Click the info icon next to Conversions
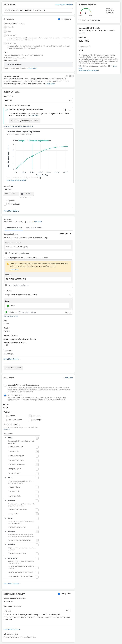 pos(90,47)
